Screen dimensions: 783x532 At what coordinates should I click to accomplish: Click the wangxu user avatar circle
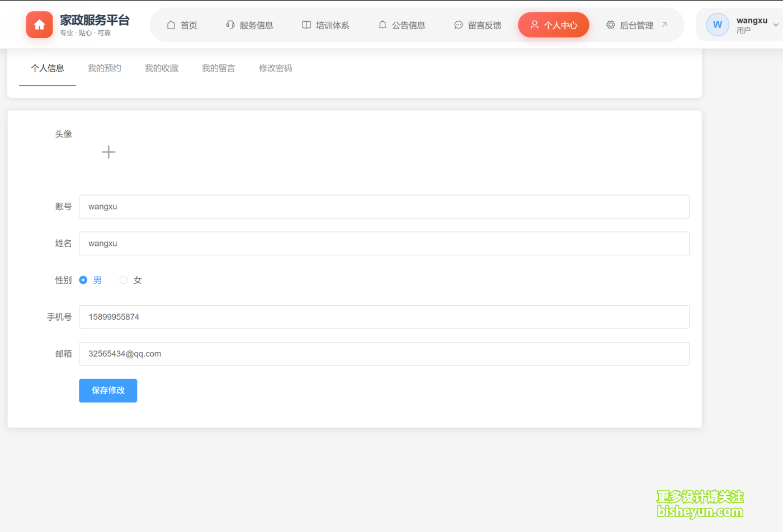pos(717,24)
